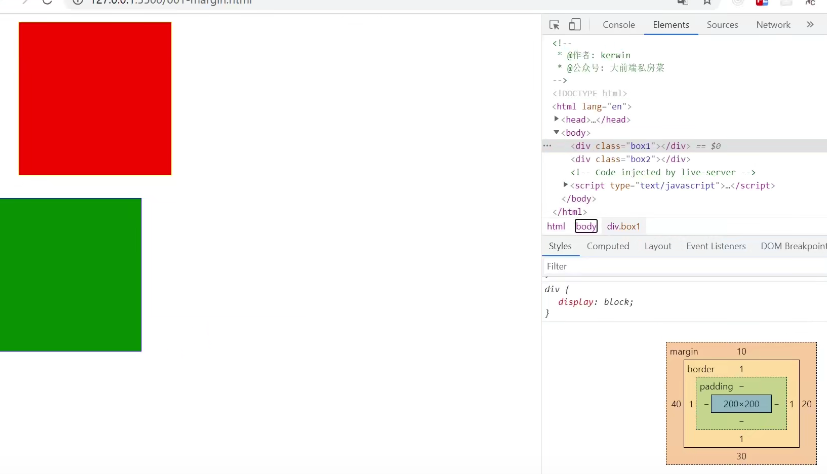The height and width of the screenshot is (474, 827).
Task: Select the DOCTYPE html row
Action: (x=685, y=93)
